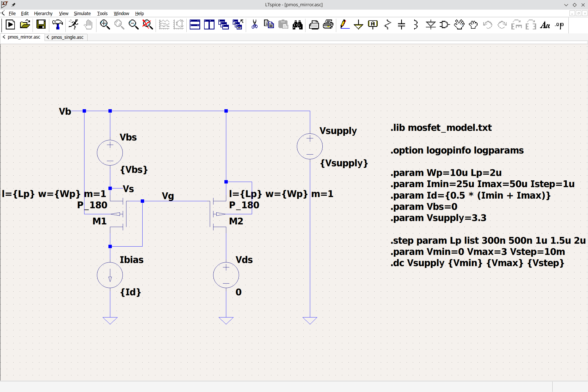This screenshot has height=392, width=588.
Task: Select the Vbs voltage source in the schematic
Action: (109, 152)
